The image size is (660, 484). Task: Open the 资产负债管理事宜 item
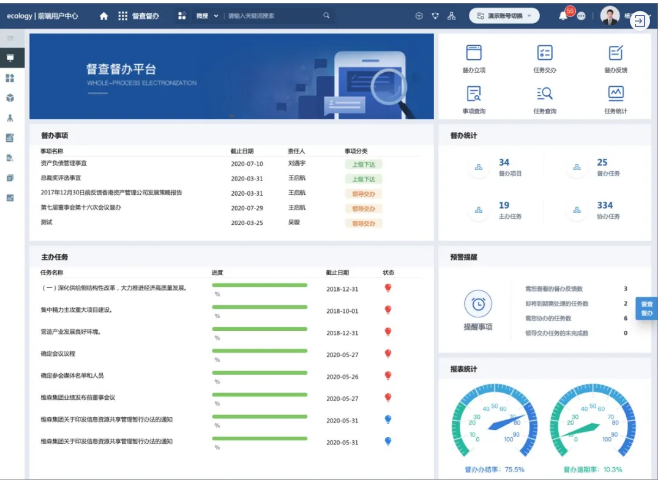tap(64, 163)
